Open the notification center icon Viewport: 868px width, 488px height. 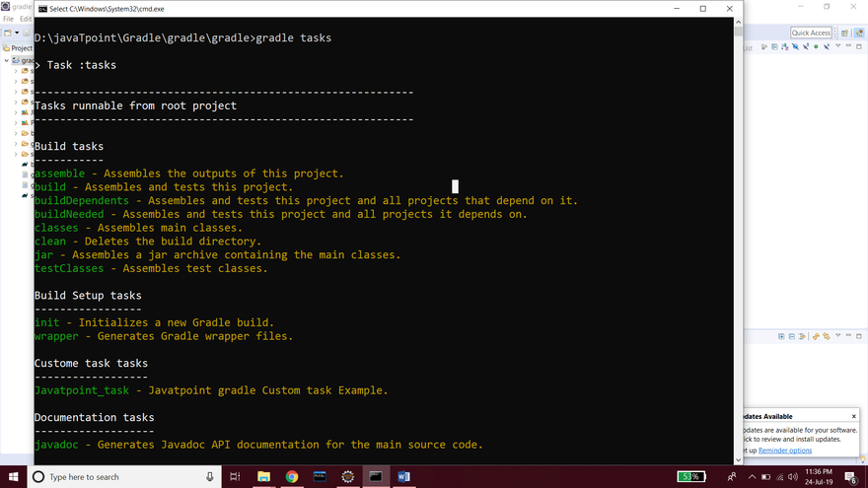pos(851,476)
